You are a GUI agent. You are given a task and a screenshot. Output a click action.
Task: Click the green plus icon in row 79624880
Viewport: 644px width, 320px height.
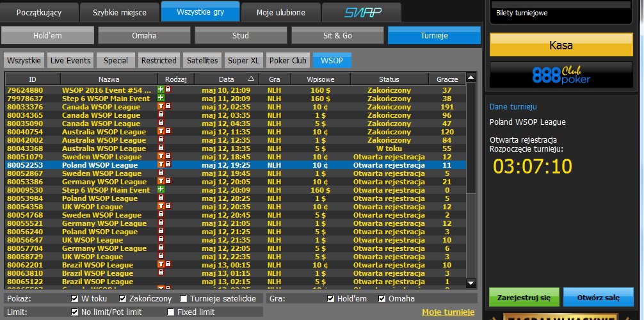click(x=161, y=90)
